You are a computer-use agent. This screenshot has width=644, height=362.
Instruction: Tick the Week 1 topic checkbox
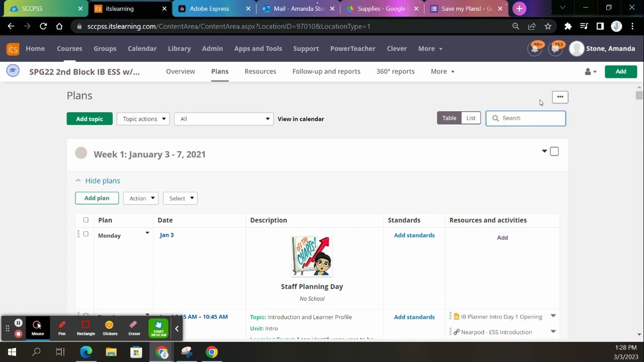(x=554, y=151)
